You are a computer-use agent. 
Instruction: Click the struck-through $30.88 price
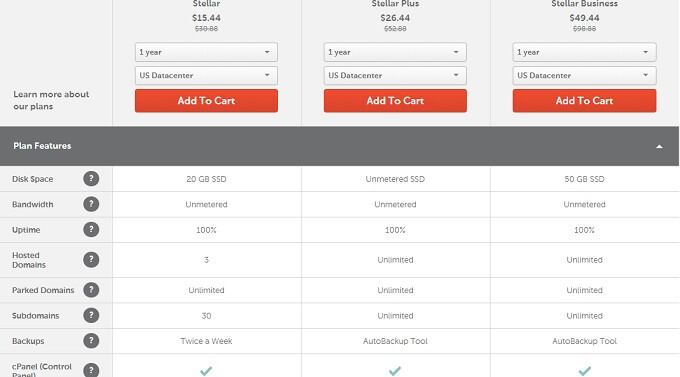tap(206, 29)
